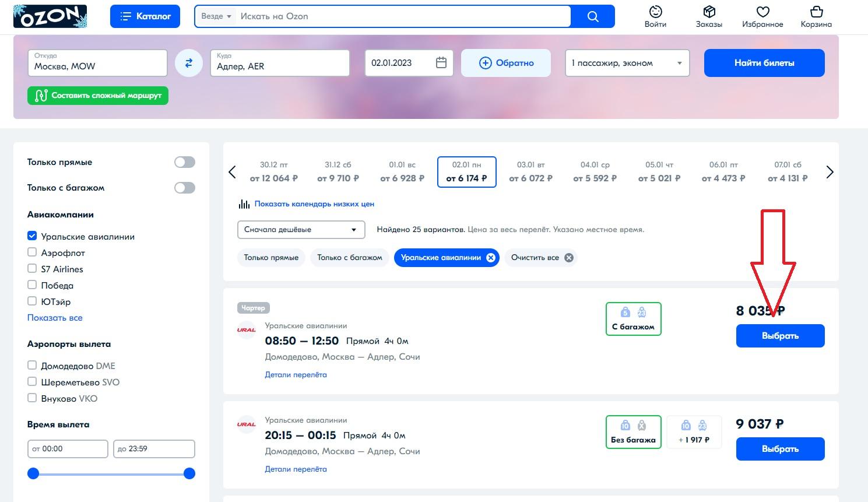Open Избранное favorites heart icon
Image resolution: width=868 pixels, height=502 pixels.
click(762, 12)
